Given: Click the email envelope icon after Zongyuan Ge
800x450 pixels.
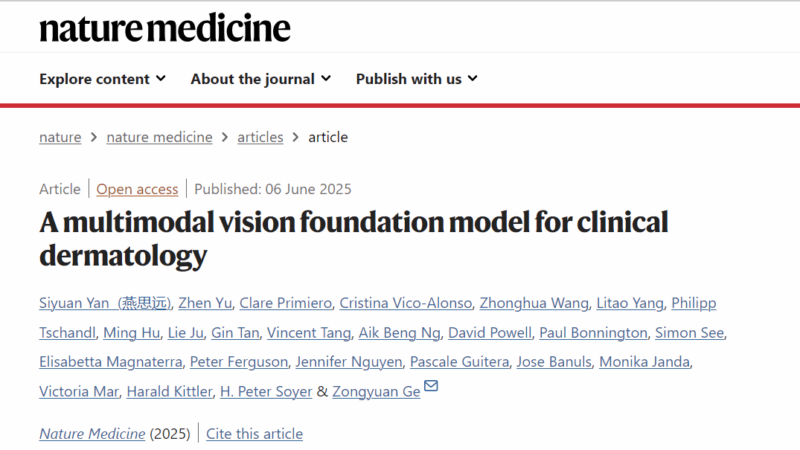Looking at the screenshot, I should tap(431, 385).
